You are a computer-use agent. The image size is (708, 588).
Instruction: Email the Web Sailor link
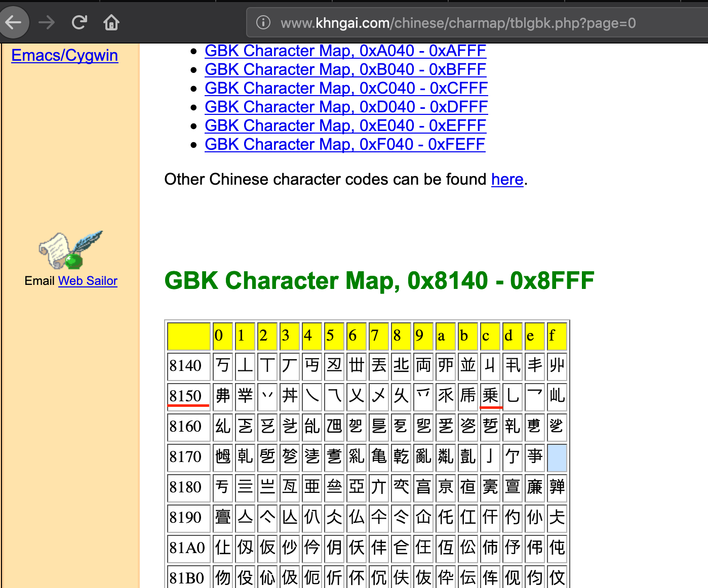88,281
